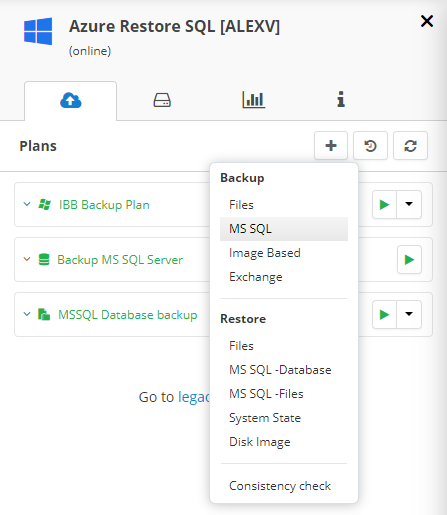Run the IBB Backup Plan
The image size is (447, 515).
click(384, 204)
